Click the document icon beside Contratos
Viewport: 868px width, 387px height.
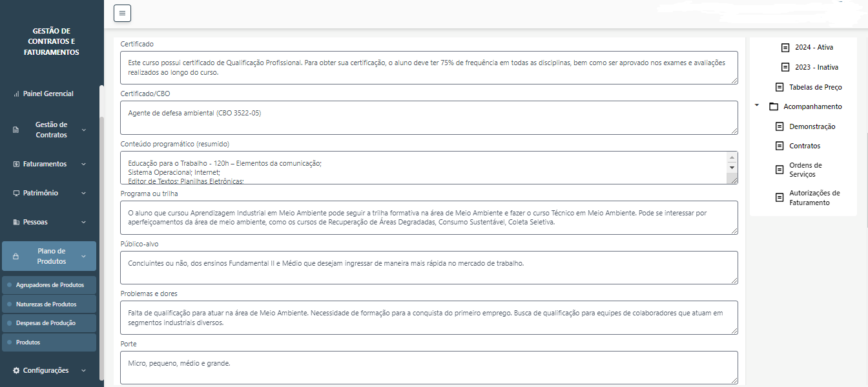[x=780, y=146]
